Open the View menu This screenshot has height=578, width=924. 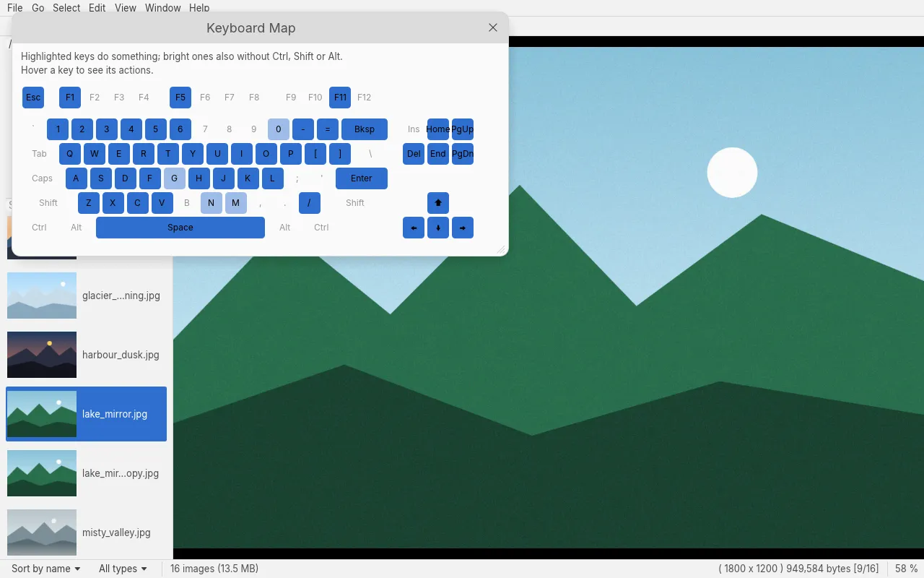coord(126,8)
